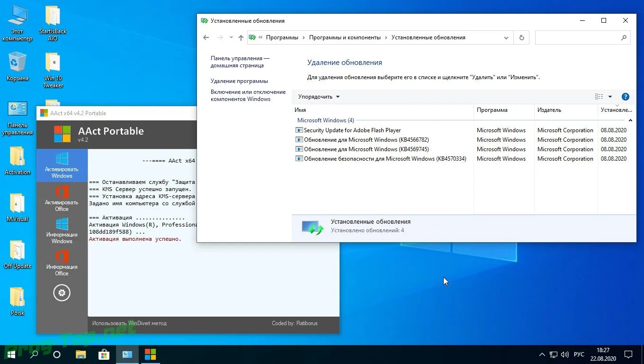Click РУС language indicator in tray
644x364 pixels.
click(579, 354)
